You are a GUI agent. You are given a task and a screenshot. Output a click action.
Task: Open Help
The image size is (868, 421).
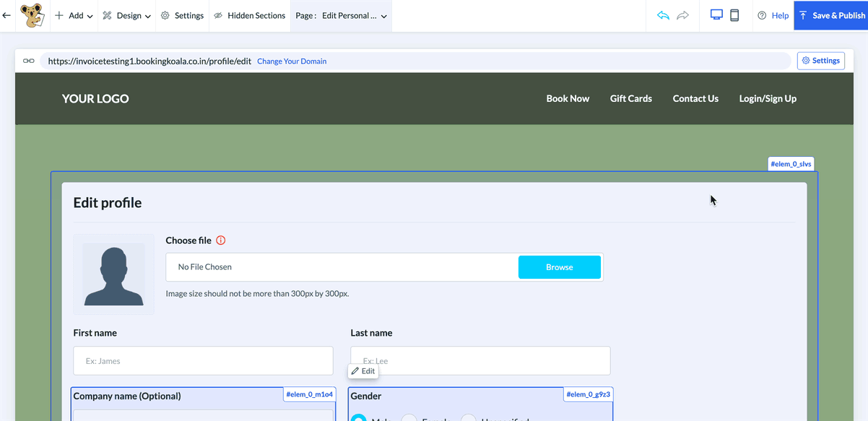pyautogui.click(x=773, y=15)
